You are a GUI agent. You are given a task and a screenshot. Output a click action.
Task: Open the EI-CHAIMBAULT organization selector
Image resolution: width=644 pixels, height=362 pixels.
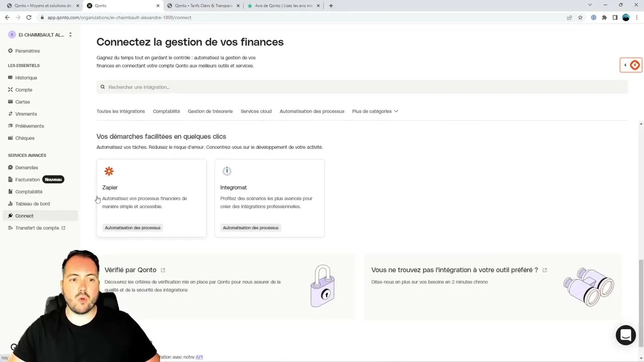40,35
